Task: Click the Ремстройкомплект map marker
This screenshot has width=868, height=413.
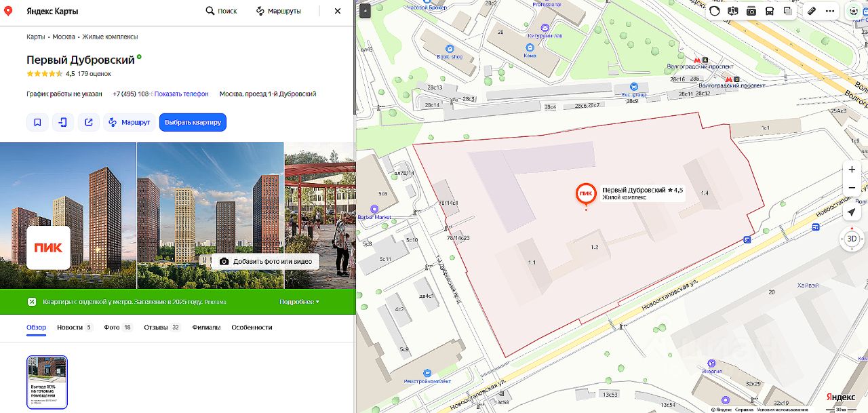Action: pyautogui.click(x=427, y=373)
